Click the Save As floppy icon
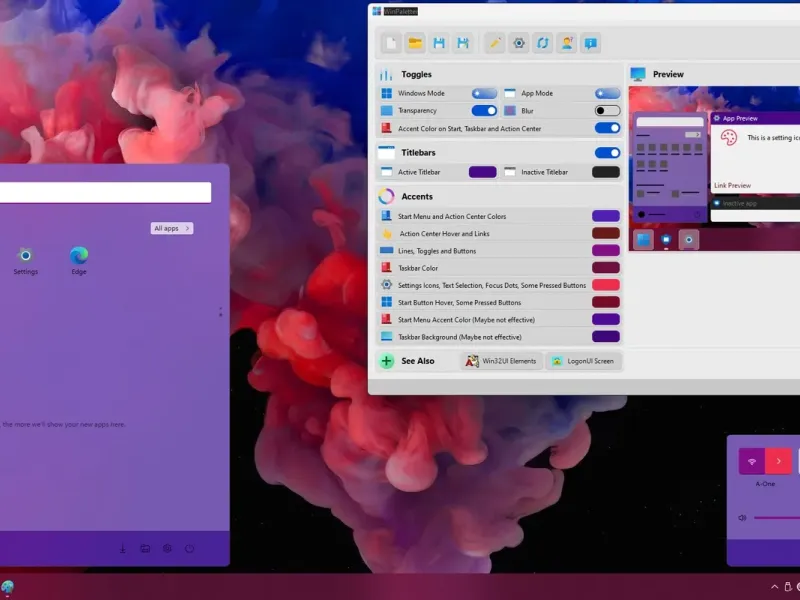This screenshot has height=600, width=800. pos(463,43)
